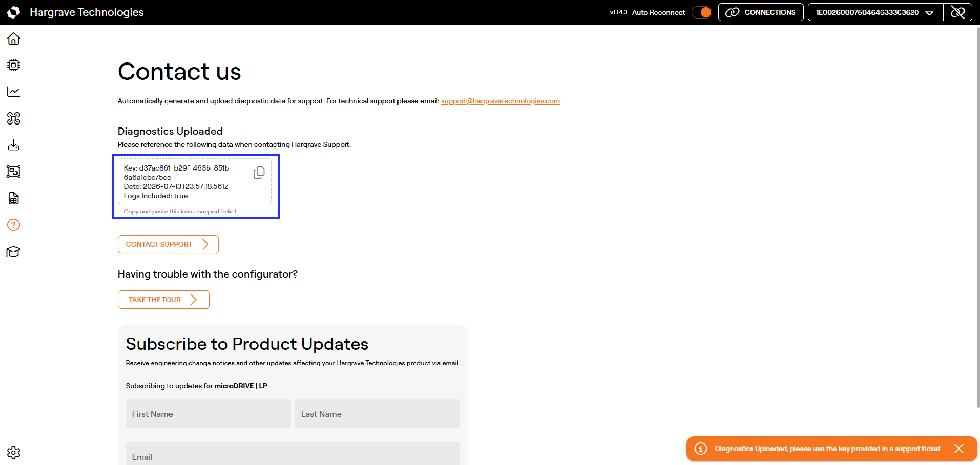Image resolution: width=980 pixels, height=465 pixels.
Task: Focus the Last Name field
Action: 377,414
